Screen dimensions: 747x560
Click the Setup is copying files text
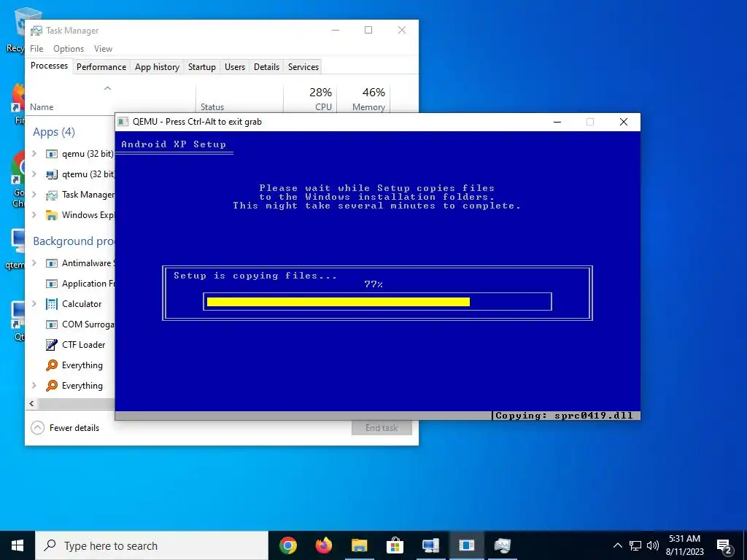pos(255,276)
